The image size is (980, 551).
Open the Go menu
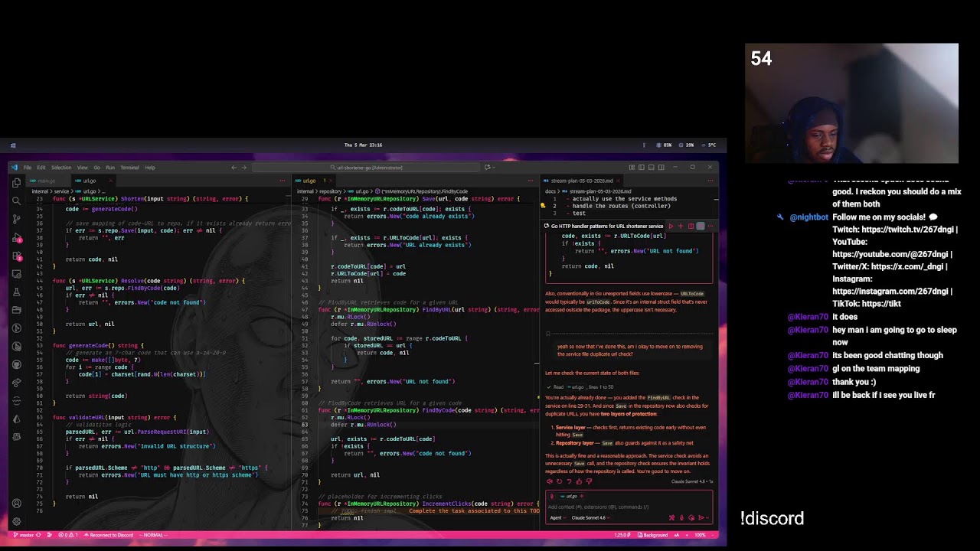(x=96, y=168)
